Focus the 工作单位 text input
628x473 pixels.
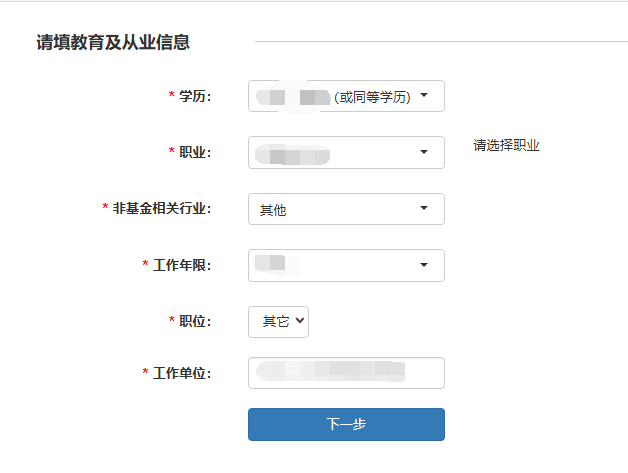pyautogui.click(x=346, y=373)
